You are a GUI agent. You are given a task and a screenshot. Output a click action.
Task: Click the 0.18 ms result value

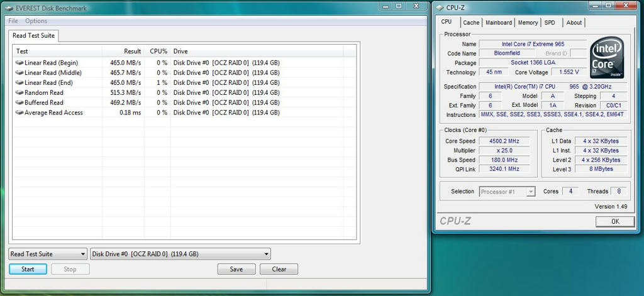[130, 112]
